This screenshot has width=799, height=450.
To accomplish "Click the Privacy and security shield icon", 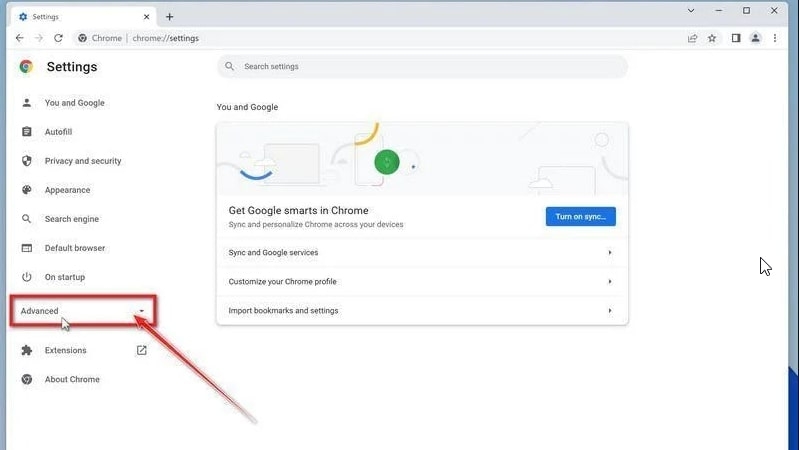I will click(x=26, y=161).
